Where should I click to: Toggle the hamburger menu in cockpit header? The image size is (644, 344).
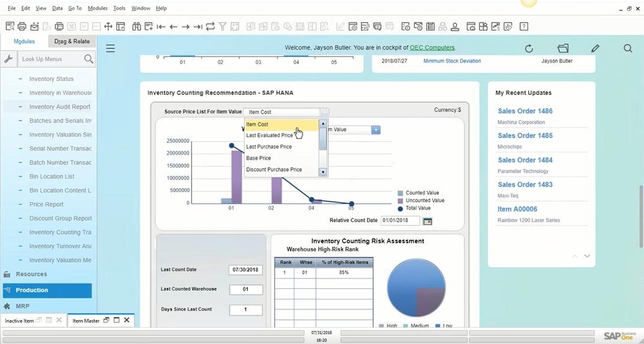click(x=110, y=49)
